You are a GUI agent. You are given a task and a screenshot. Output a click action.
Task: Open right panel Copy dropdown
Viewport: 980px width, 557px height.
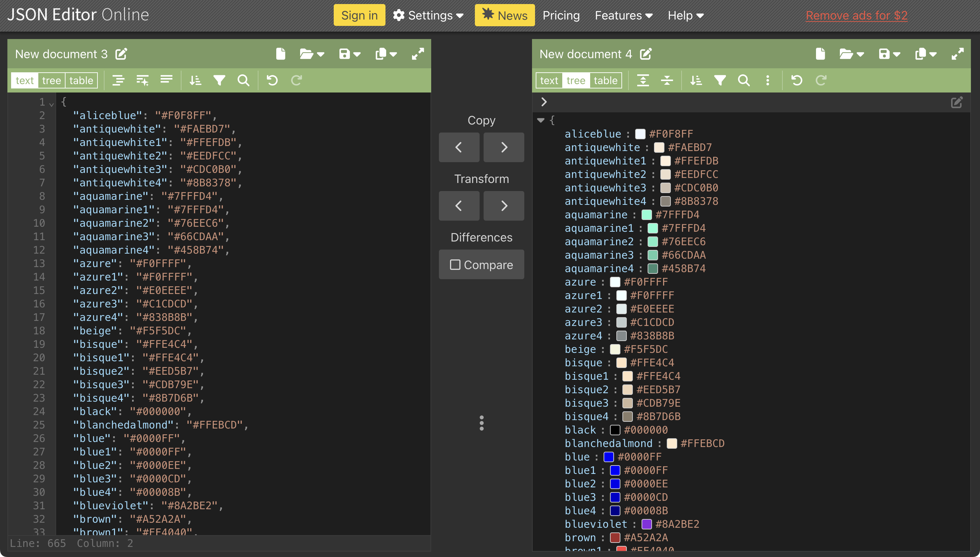(926, 54)
